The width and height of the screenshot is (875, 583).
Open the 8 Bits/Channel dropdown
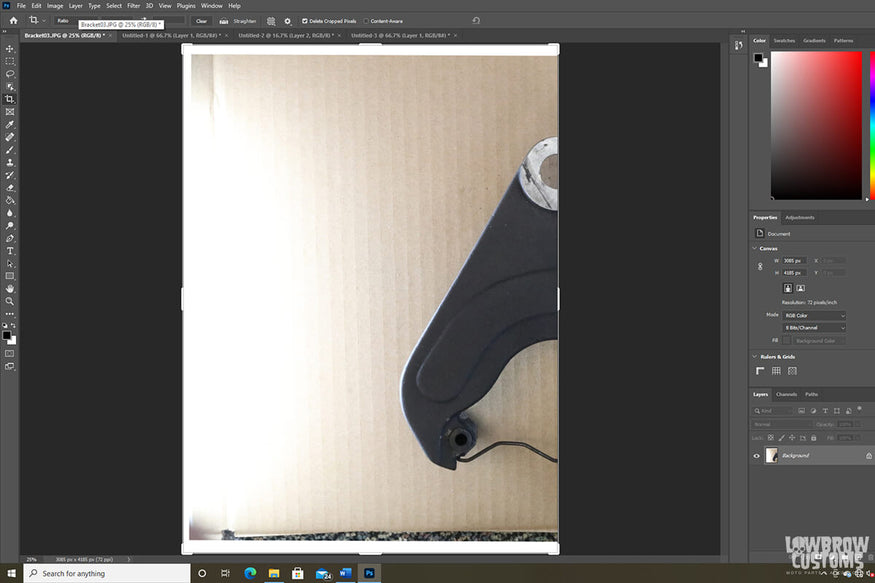(x=814, y=327)
